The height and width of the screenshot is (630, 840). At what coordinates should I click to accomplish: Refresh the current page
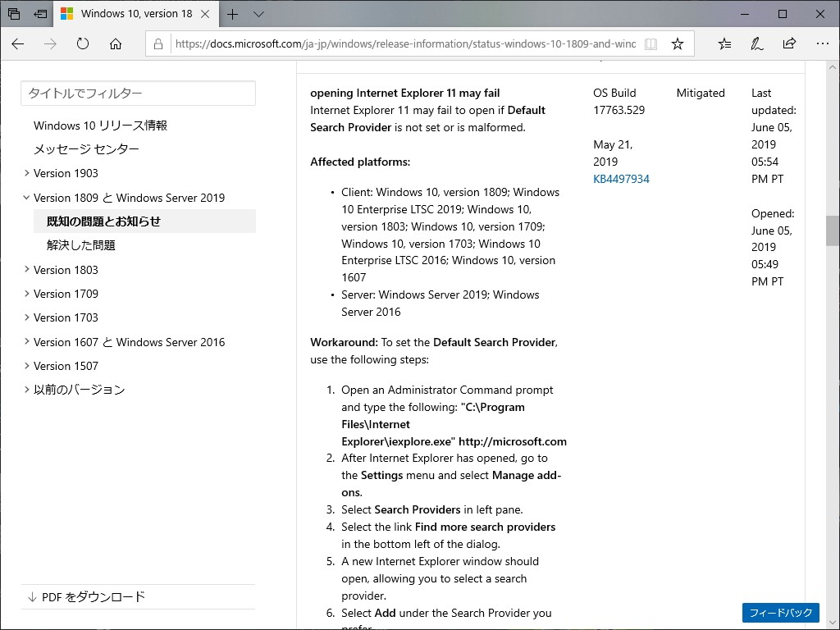pyautogui.click(x=82, y=43)
